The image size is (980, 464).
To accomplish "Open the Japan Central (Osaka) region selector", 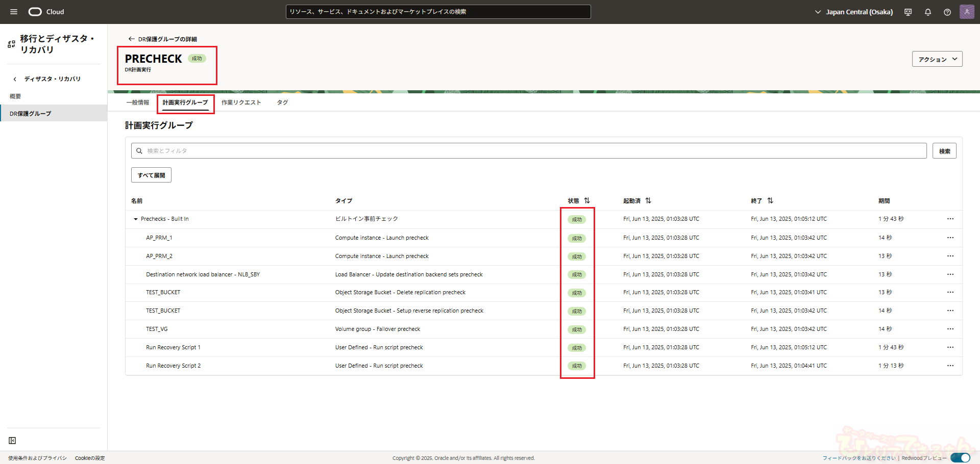I will pyautogui.click(x=853, y=12).
